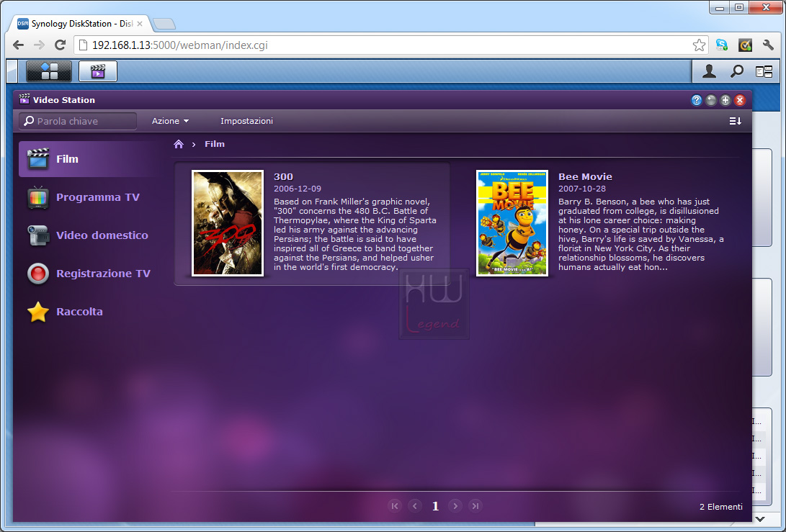Open the Bee Movie title

585,176
